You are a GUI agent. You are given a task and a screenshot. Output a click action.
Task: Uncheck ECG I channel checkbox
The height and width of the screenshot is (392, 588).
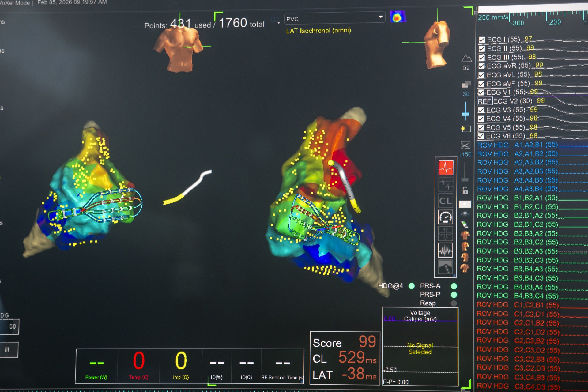[x=482, y=40]
